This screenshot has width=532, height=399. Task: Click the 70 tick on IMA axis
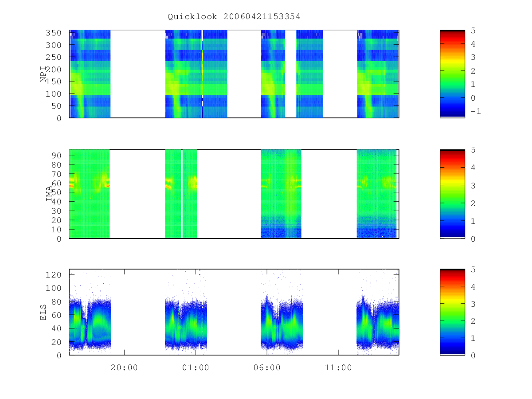pos(57,174)
